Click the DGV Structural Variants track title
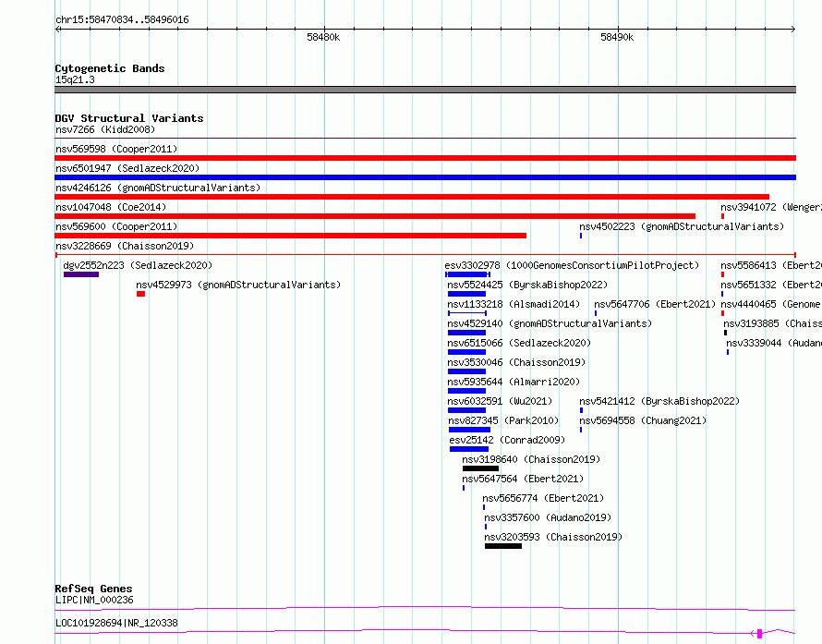The height and width of the screenshot is (644, 822). [x=129, y=118]
